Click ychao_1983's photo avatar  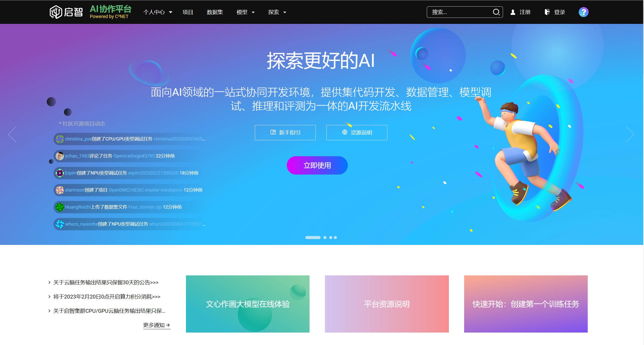60,156
